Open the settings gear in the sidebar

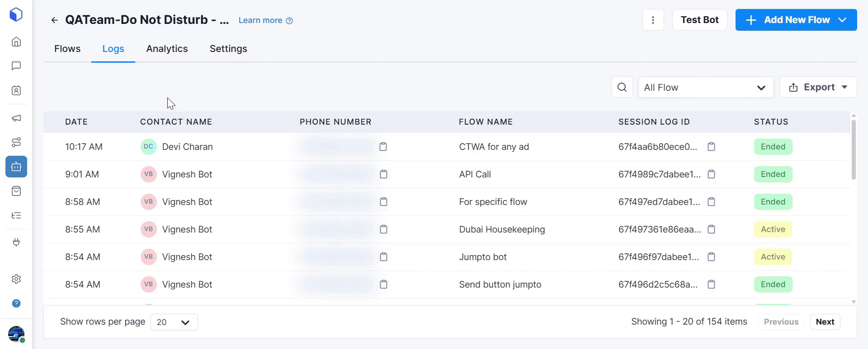16,279
